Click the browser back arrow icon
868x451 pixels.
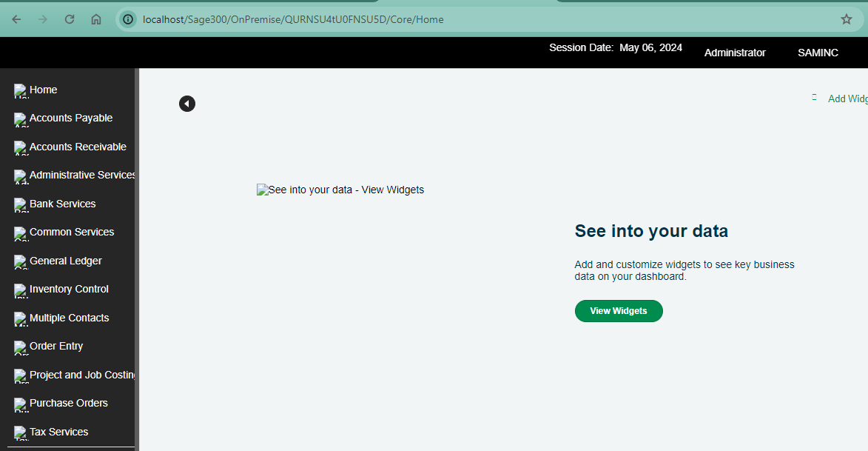16,19
